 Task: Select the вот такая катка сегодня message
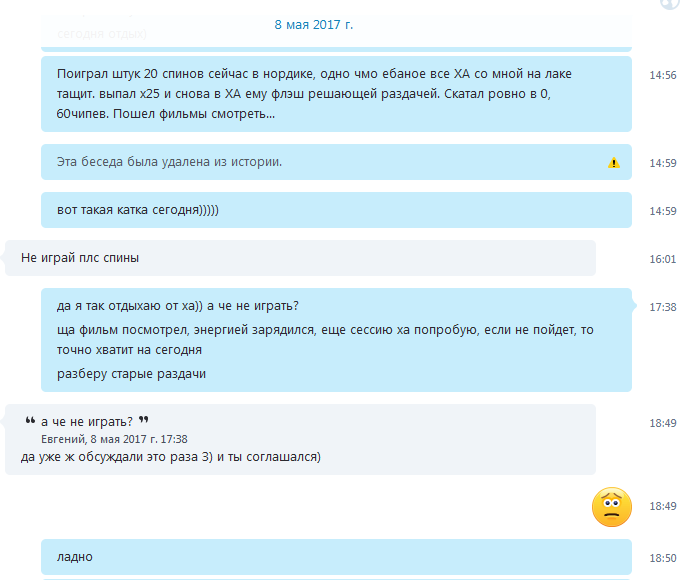(336, 210)
